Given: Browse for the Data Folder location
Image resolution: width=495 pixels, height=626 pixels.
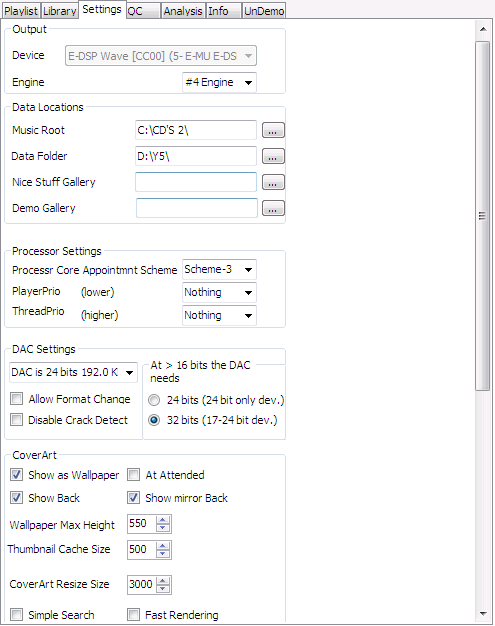Looking at the screenshot, I should click(x=273, y=156).
